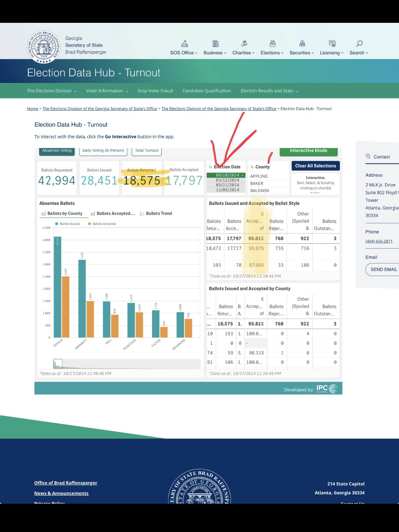Select the Ballots Accepted chart tab
The width and height of the screenshot is (399, 532).
pyautogui.click(x=113, y=213)
